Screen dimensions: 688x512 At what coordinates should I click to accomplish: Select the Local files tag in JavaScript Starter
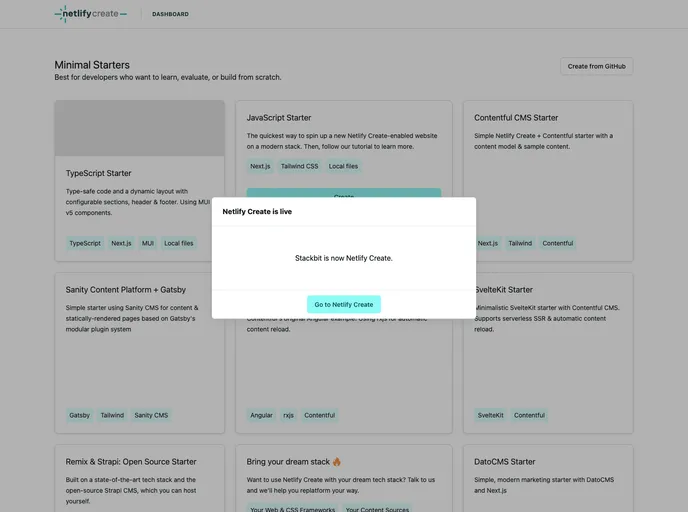(343, 166)
